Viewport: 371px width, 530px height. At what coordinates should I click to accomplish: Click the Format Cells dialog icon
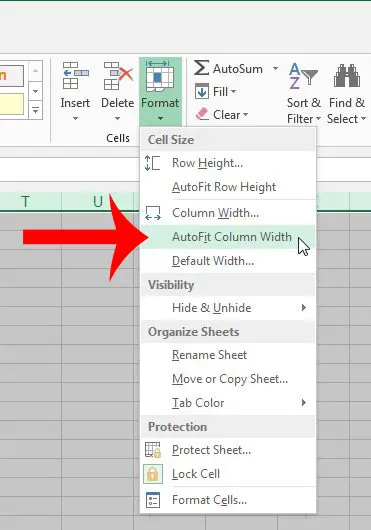[x=153, y=500]
